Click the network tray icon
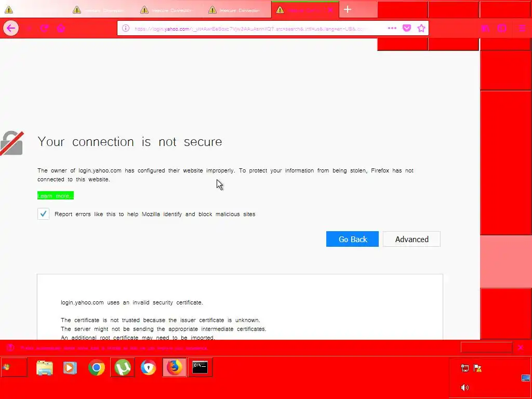The height and width of the screenshot is (399, 532). point(465,368)
